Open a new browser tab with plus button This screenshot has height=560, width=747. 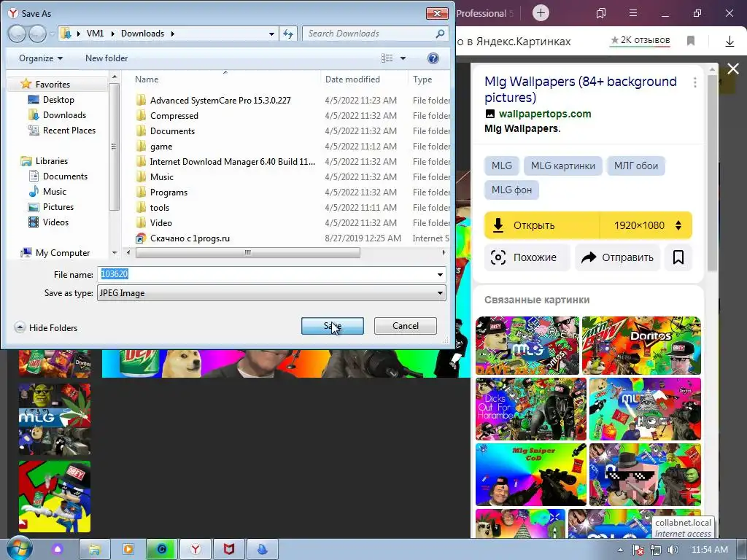541,13
